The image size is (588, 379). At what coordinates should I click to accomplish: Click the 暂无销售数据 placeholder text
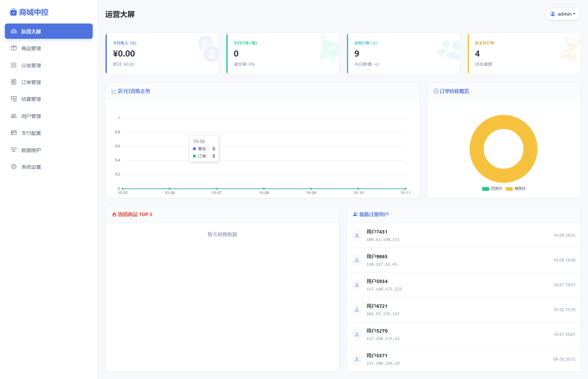pyautogui.click(x=222, y=234)
